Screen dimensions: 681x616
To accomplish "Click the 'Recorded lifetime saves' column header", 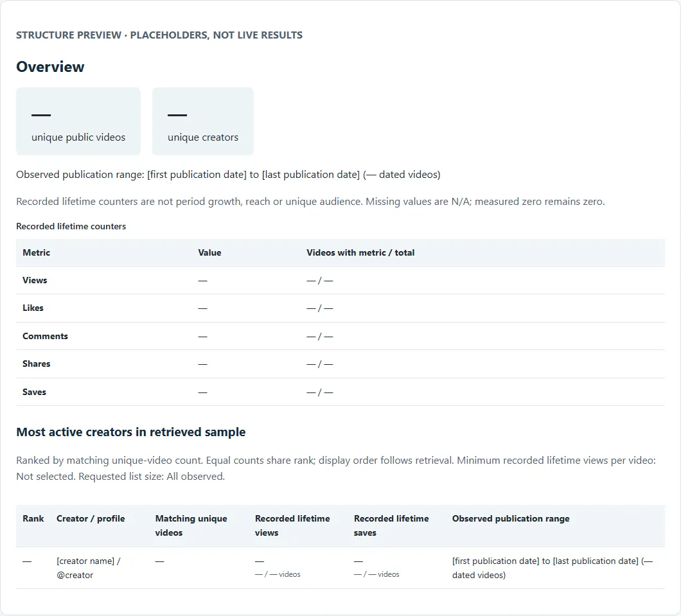I will (391, 525).
